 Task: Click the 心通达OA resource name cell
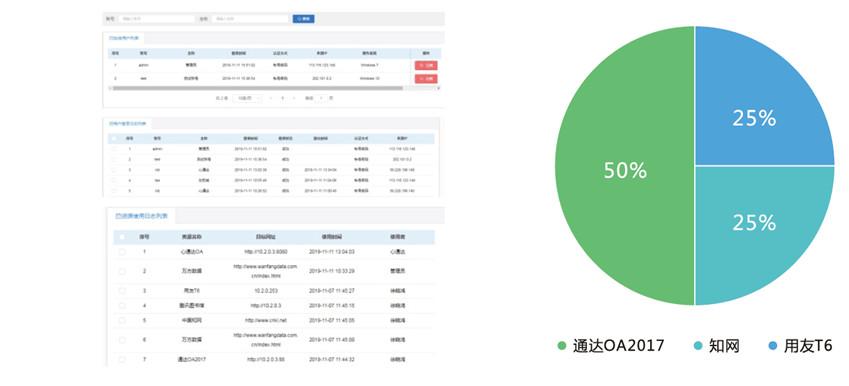point(192,252)
